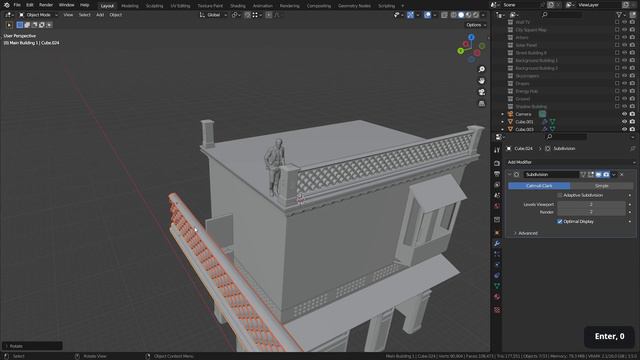This screenshot has width=640, height=360.
Task: Expand the Rotate operator panel
Action: (x=32, y=346)
